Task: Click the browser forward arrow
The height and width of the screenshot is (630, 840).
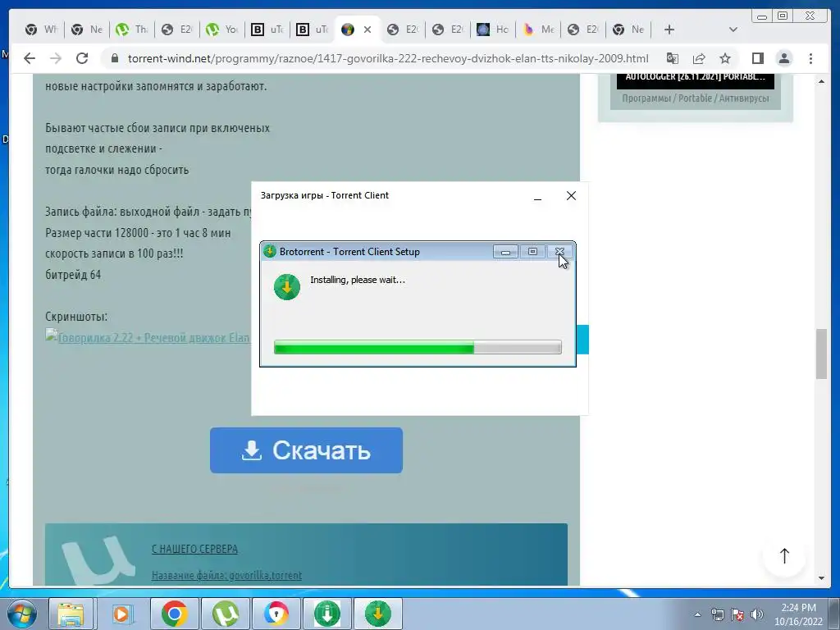Action: [56, 58]
